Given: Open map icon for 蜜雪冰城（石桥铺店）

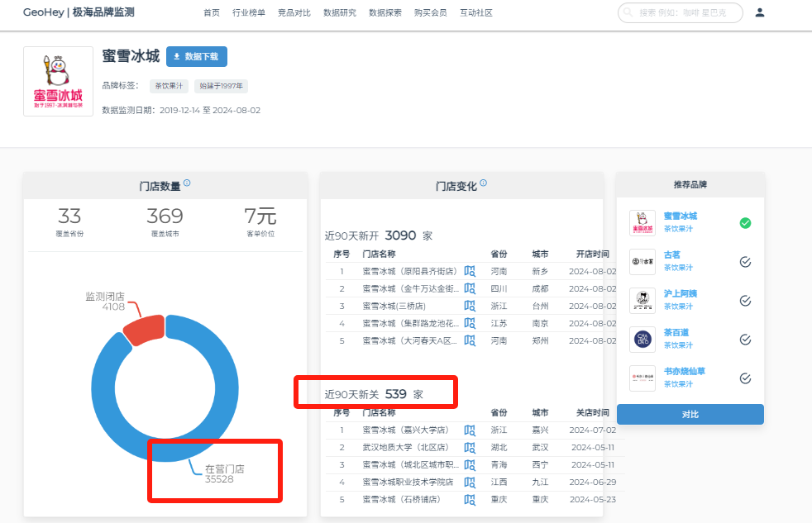Looking at the screenshot, I should (470, 499).
